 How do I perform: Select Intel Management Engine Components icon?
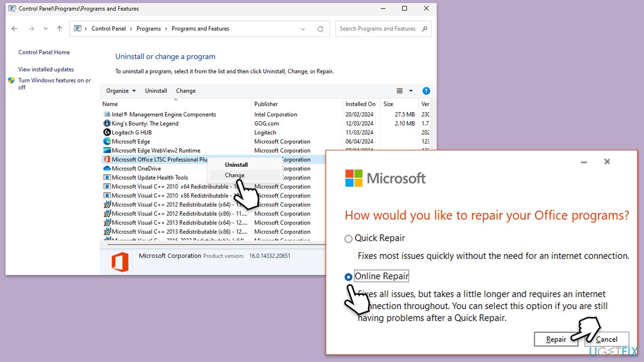(107, 115)
